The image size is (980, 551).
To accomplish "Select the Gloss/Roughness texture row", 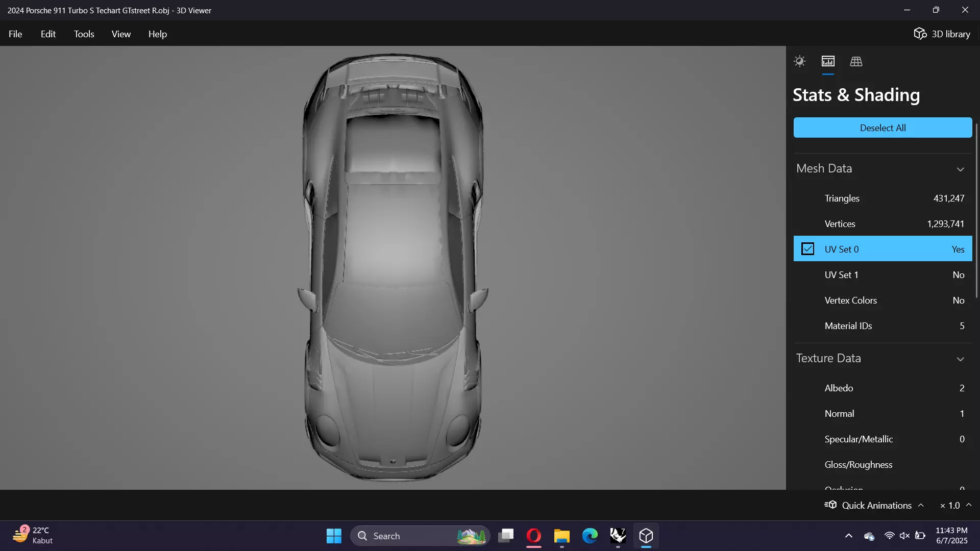I will point(883,464).
